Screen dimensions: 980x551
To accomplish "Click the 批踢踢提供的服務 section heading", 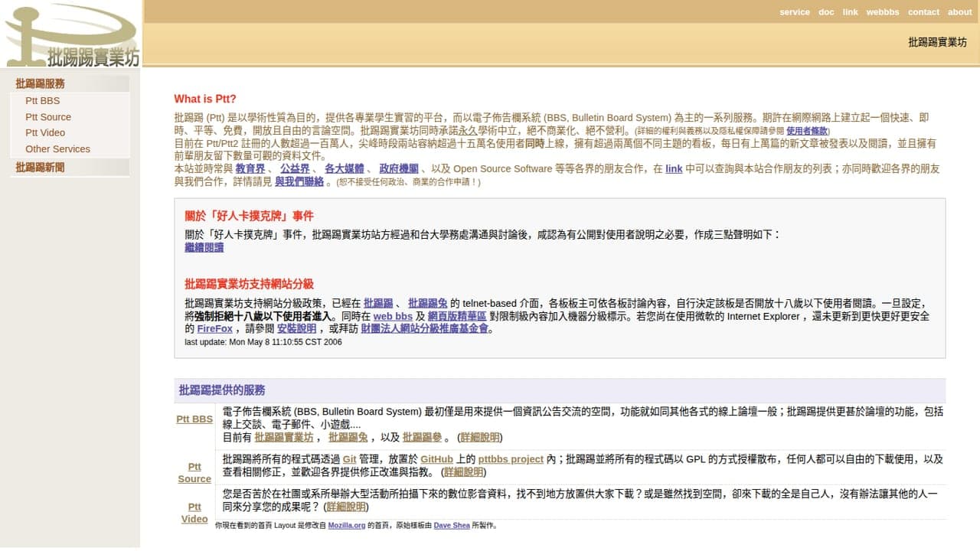I will click(x=222, y=390).
